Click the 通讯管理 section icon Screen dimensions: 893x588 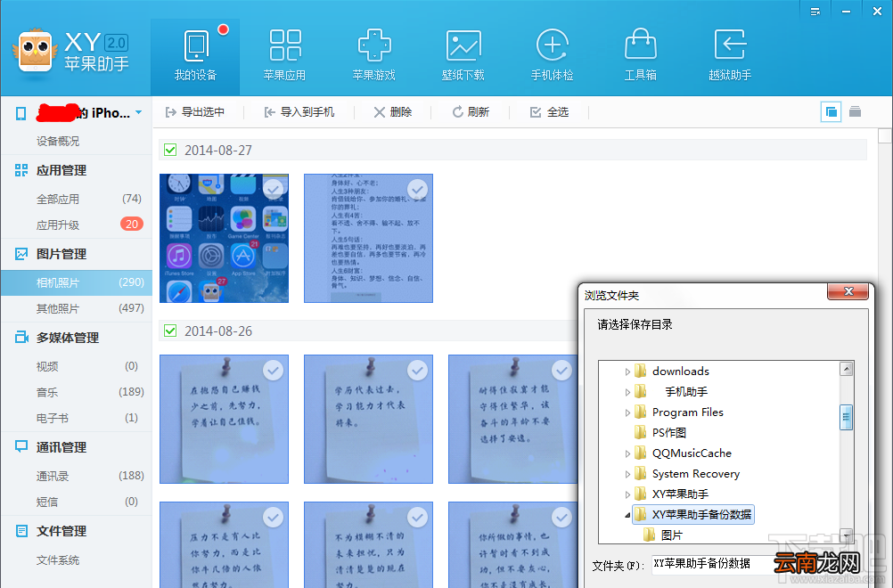[21, 447]
